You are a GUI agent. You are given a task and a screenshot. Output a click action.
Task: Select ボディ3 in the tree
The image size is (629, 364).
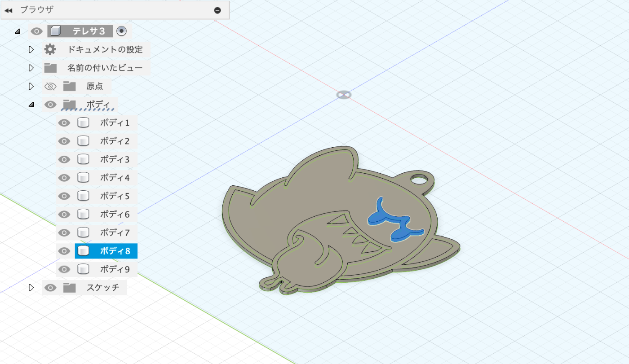(x=115, y=159)
